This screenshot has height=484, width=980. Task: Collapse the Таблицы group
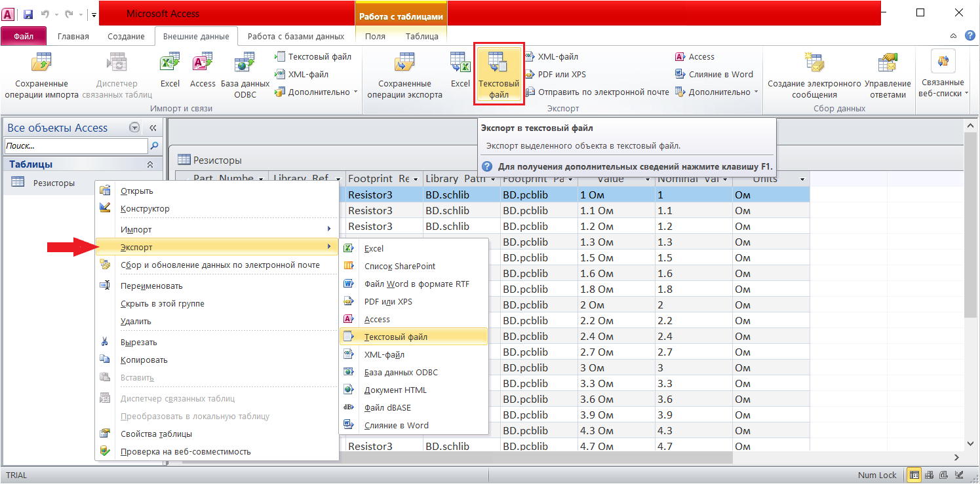pos(150,165)
